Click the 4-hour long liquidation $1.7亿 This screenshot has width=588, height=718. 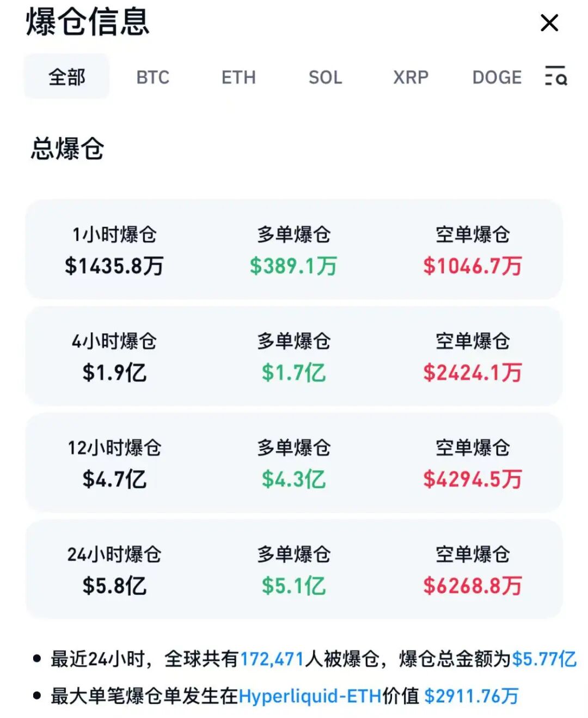click(293, 373)
